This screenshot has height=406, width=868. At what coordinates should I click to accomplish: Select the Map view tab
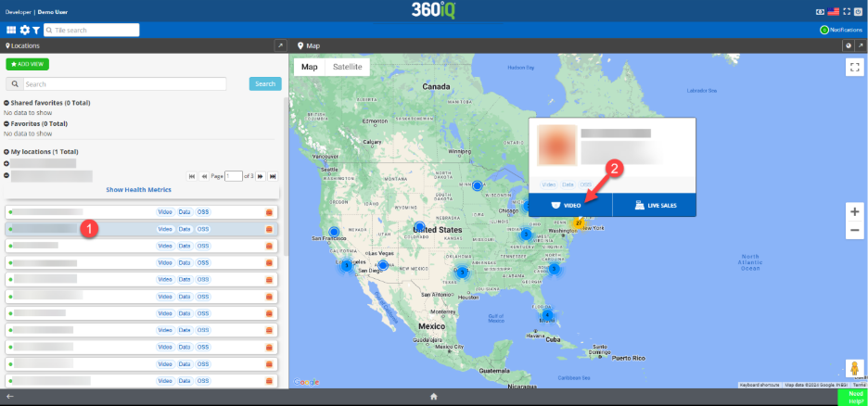tap(310, 67)
